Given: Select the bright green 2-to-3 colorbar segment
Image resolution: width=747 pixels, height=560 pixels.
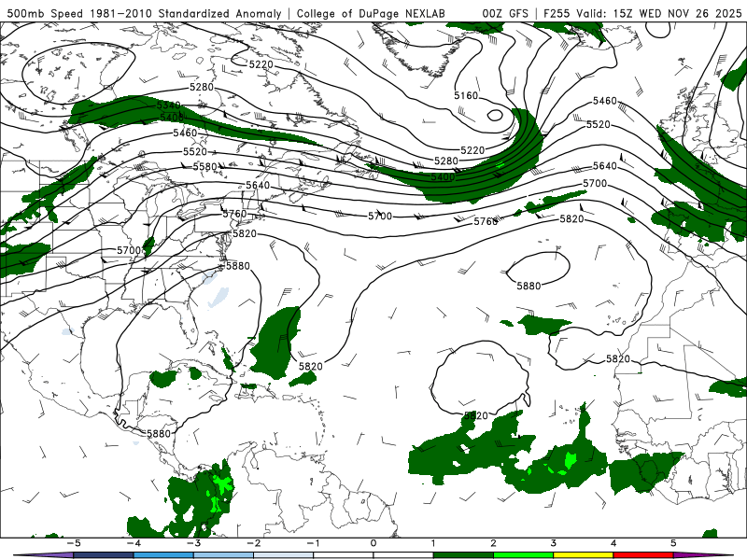Looking at the screenshot, I should tap(523, 555).
